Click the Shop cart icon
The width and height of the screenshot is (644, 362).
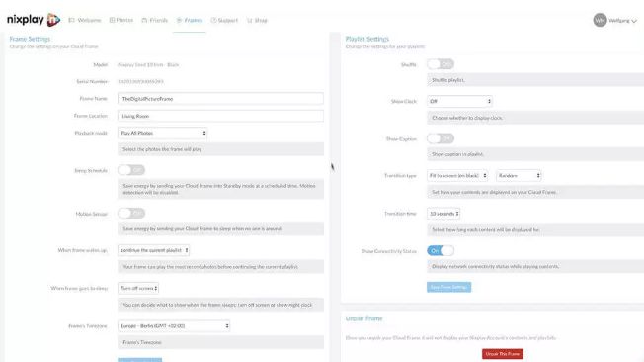pos(249,20)
